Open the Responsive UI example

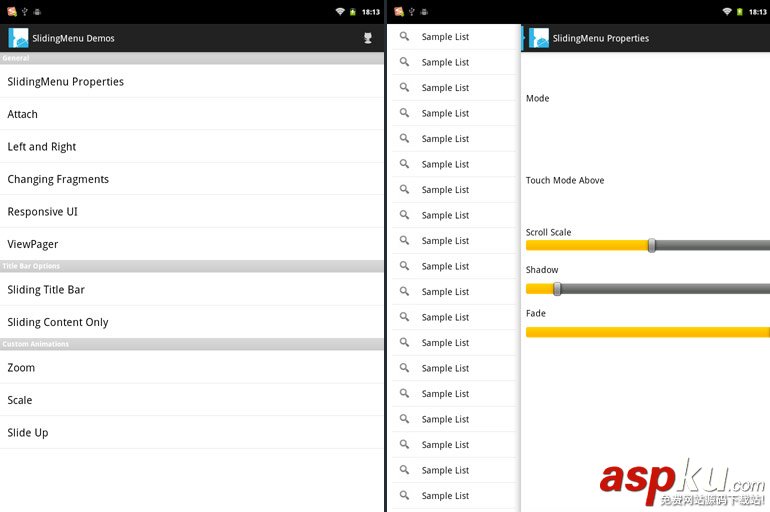[x=43, y=211]
